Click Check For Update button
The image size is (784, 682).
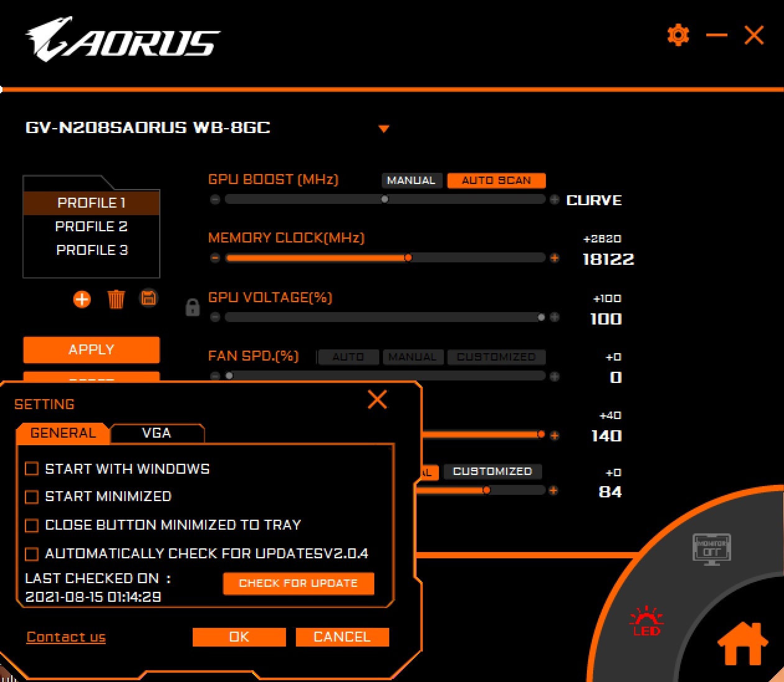click(298, 583)
